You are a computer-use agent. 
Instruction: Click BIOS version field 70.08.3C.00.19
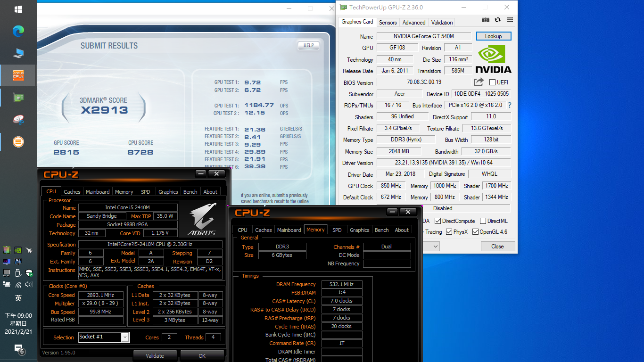423,82
